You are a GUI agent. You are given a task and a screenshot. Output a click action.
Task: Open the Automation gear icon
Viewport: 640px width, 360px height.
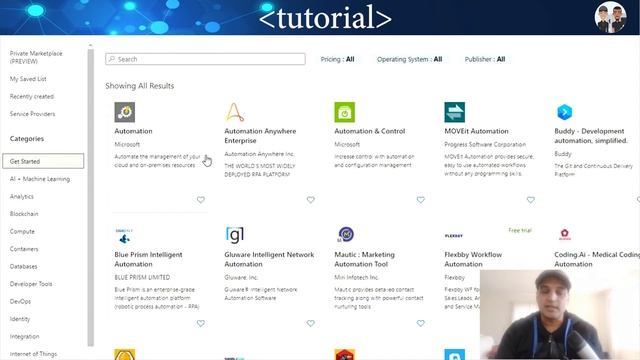click(124, 112)
